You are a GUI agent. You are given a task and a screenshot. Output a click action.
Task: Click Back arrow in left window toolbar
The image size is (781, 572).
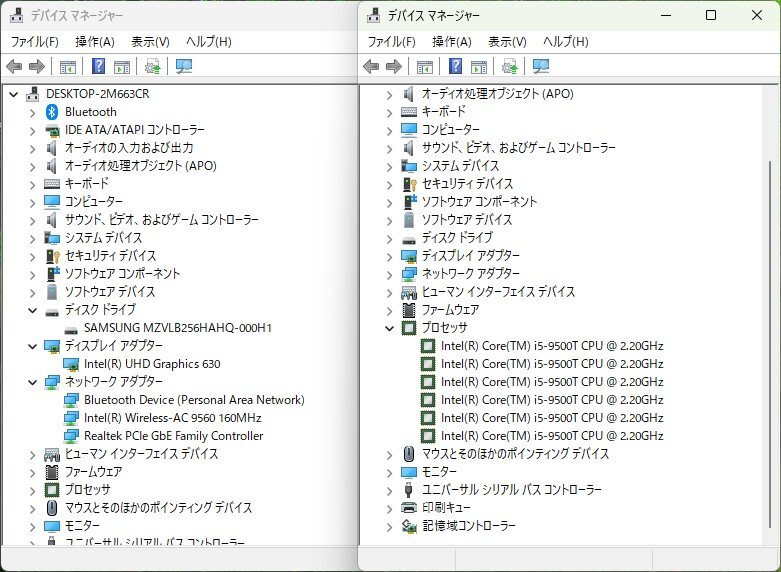[x=14, y=66]
